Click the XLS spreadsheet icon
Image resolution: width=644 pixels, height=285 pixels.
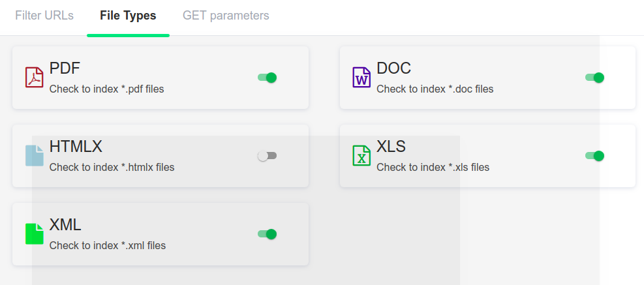point(361,156)
